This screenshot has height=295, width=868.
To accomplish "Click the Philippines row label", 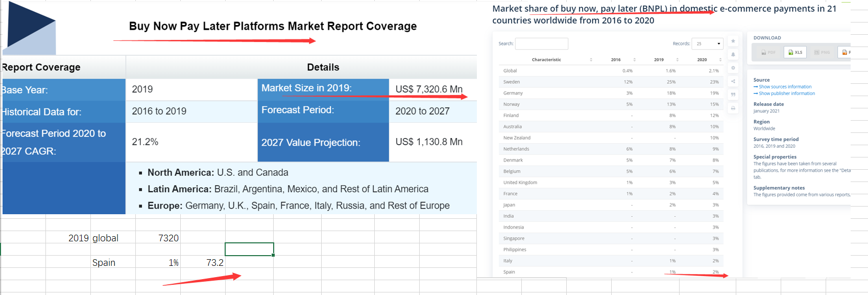I will click(x=515, y=250).
